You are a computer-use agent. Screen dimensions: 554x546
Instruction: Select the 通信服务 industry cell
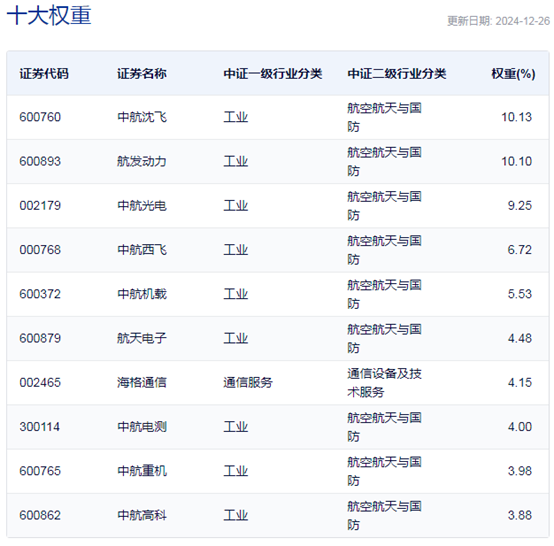[248, 382]
